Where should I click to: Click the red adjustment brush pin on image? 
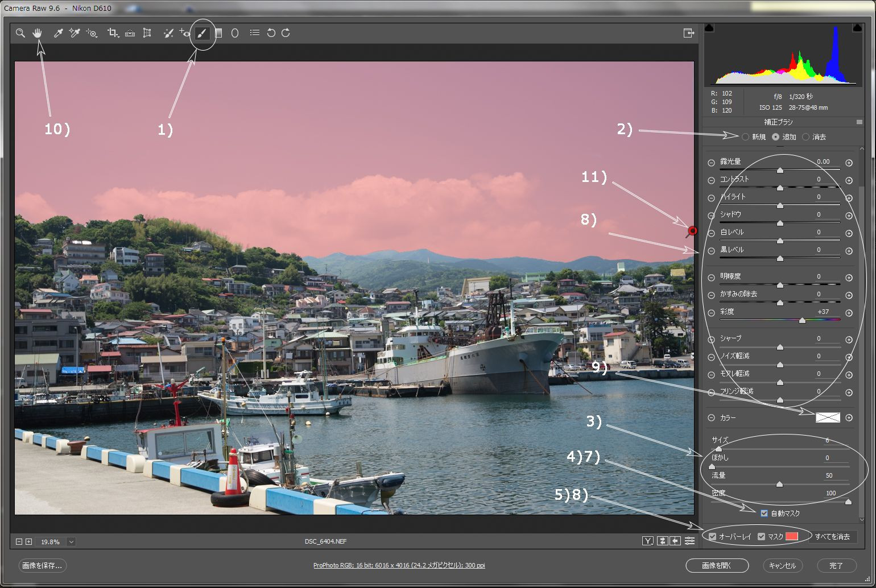pos(692,231)
